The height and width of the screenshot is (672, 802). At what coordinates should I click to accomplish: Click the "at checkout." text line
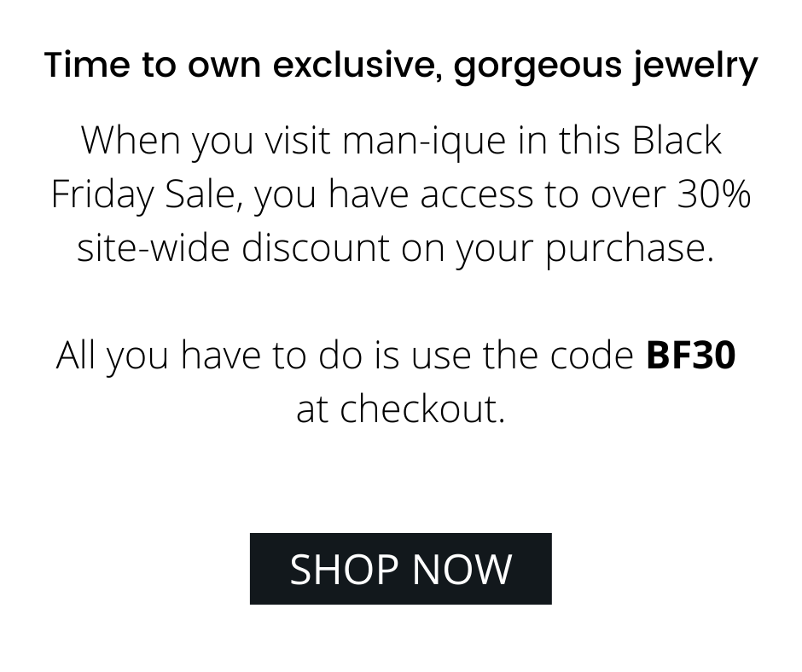[x=400, y=408]
